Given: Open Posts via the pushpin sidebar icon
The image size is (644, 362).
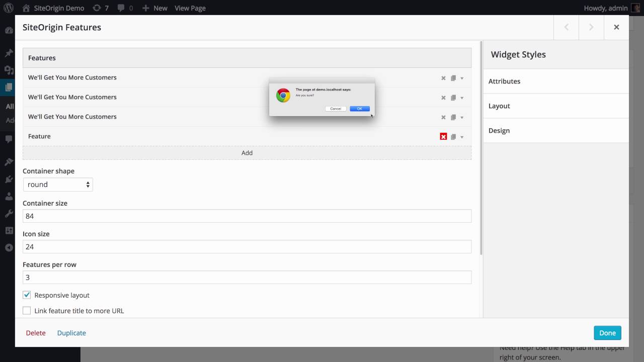Looking at the screenshot, I should pos(9,53).
